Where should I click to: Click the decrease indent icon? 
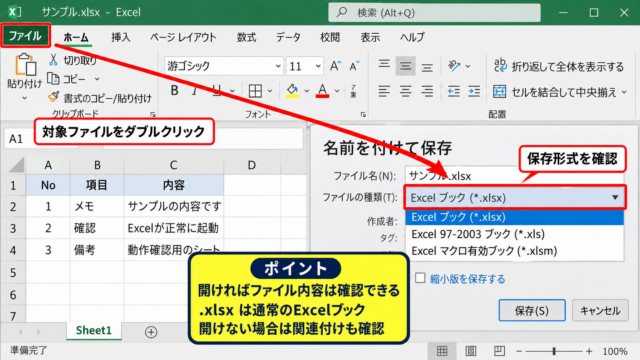[453, 91]
